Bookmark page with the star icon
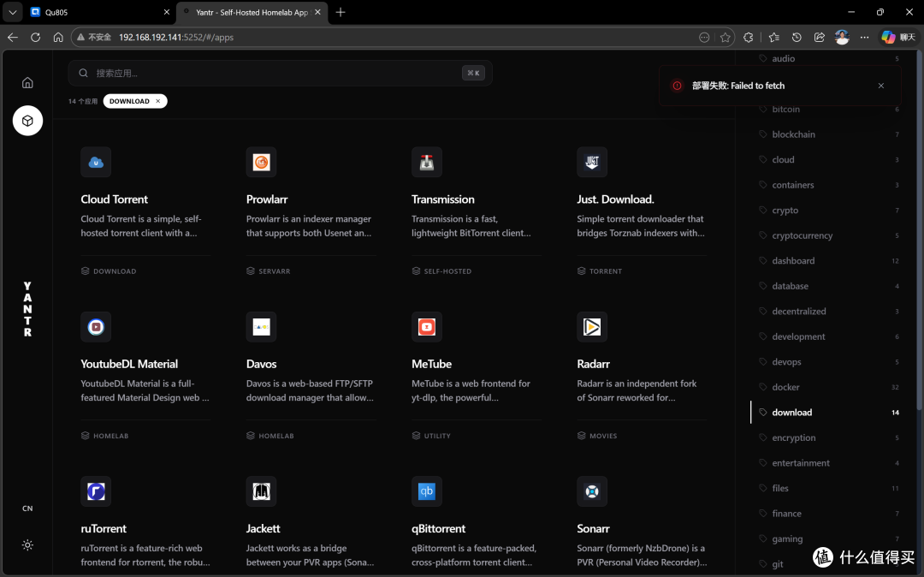 click(726, 37)
